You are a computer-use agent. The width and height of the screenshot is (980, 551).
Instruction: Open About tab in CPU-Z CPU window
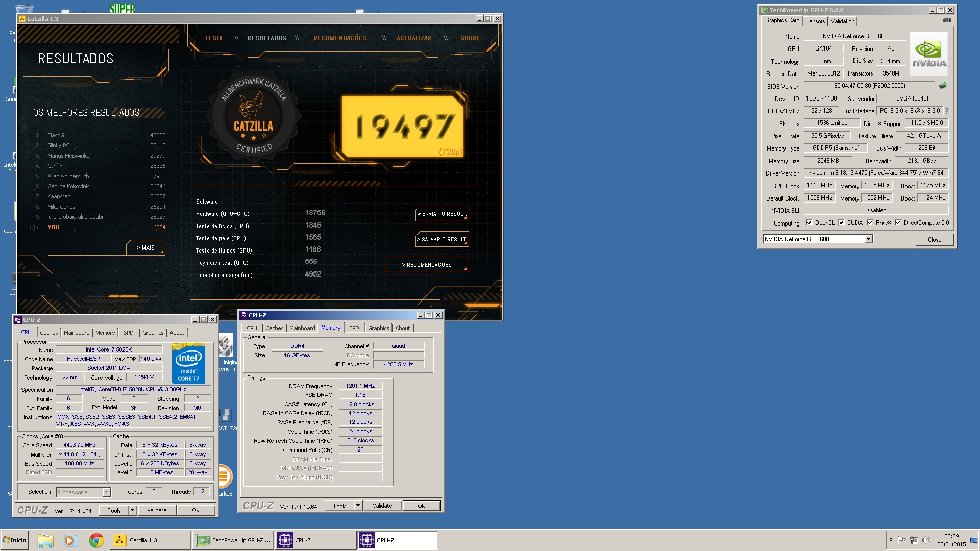177,333
